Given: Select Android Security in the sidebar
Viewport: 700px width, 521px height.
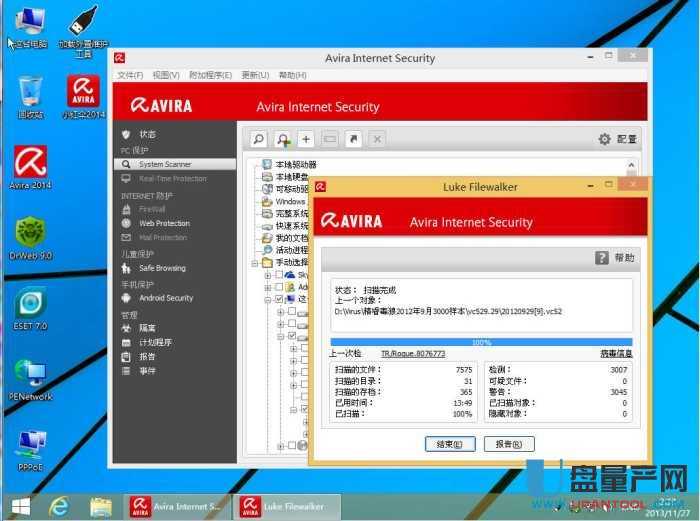Looking at the screenshot, I should [166, 297].
